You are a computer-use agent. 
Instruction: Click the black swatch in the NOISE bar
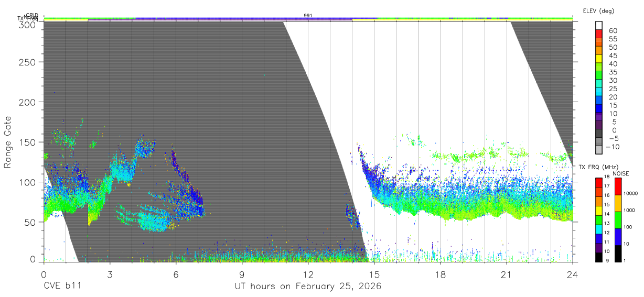[x=618, y=253]
